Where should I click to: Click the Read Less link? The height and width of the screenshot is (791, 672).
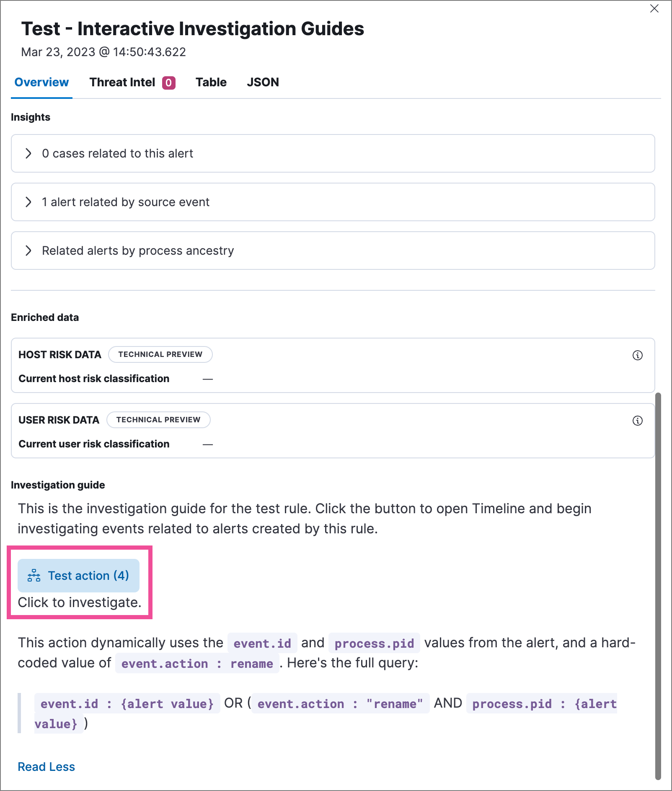tap(46, 767)
